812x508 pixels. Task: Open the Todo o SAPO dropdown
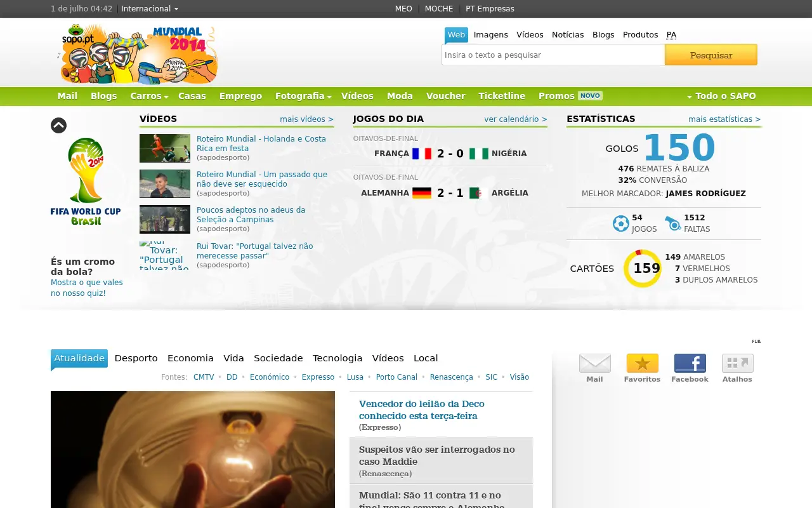tap(721, 96)
